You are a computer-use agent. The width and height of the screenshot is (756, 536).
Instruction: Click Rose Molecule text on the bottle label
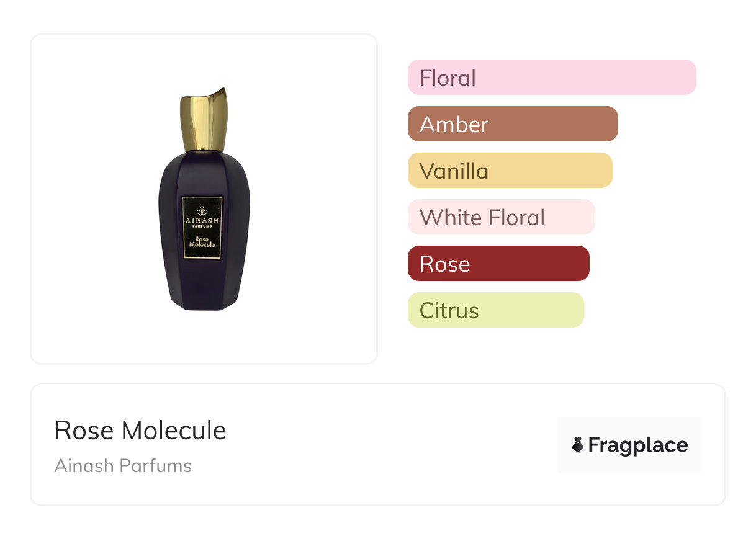[x=202, y=242]
